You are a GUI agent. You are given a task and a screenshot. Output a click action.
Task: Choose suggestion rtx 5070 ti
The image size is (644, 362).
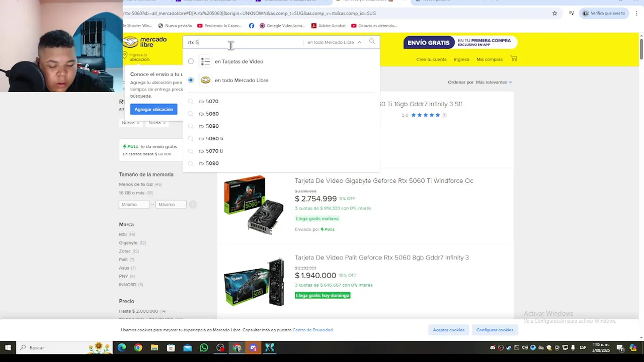click(210, 151)
